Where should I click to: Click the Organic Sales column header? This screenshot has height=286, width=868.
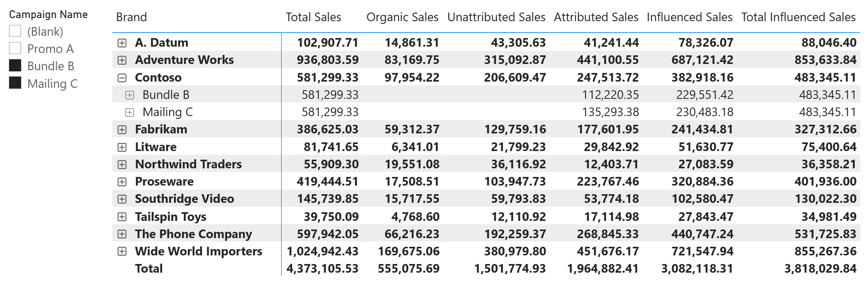pos(402,17)
